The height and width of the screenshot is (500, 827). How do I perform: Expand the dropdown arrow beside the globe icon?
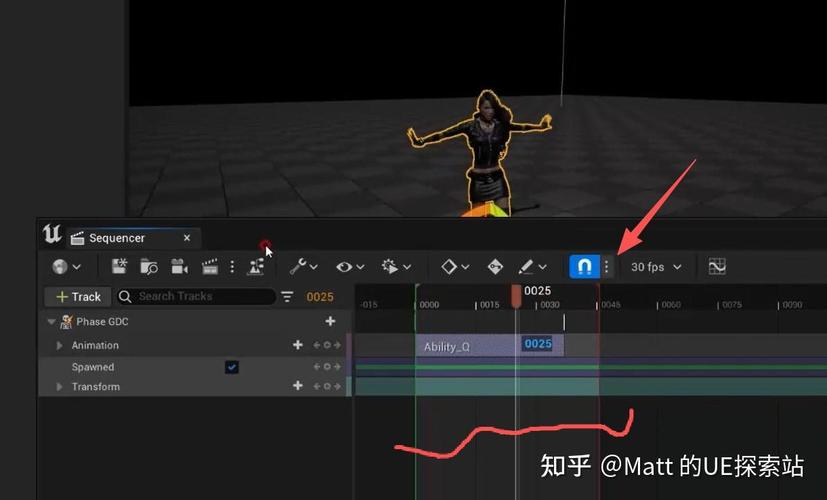tap(76, 267)
